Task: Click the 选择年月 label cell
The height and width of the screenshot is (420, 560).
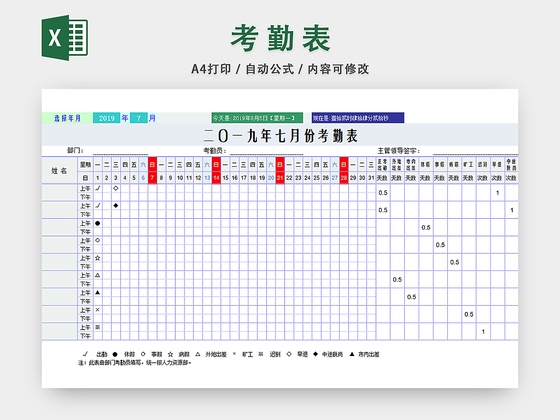Action: 67,118
